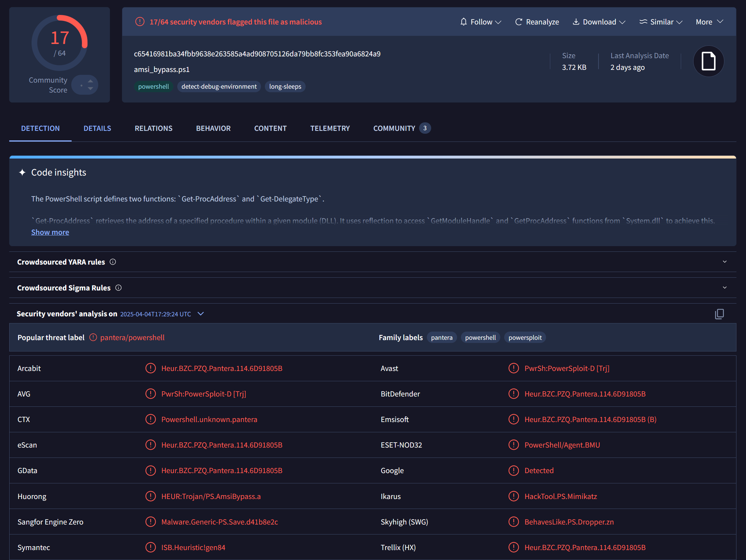The width and height of the screenshot is (746, 560).
Task: Click the Reanalyze refresh icon
Action: tap(518, 22)
